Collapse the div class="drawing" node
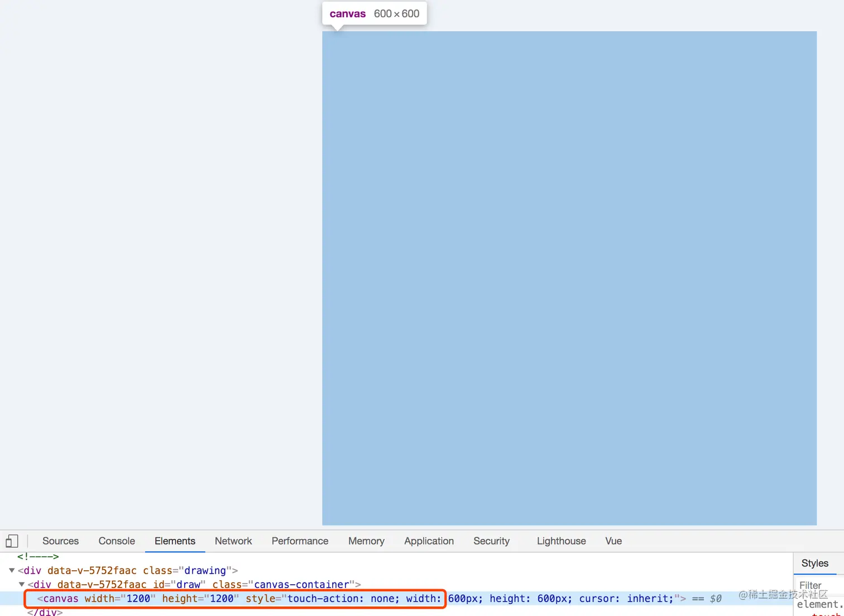 12,570
